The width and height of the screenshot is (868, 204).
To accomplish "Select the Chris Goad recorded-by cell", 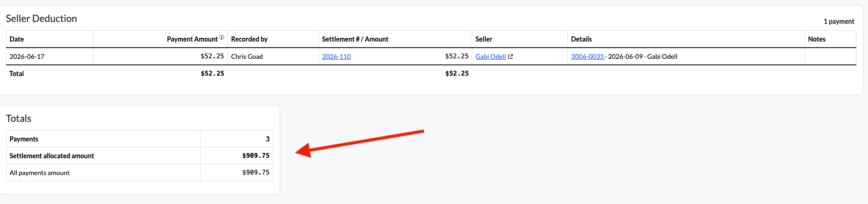I will (x=273, y=56).
